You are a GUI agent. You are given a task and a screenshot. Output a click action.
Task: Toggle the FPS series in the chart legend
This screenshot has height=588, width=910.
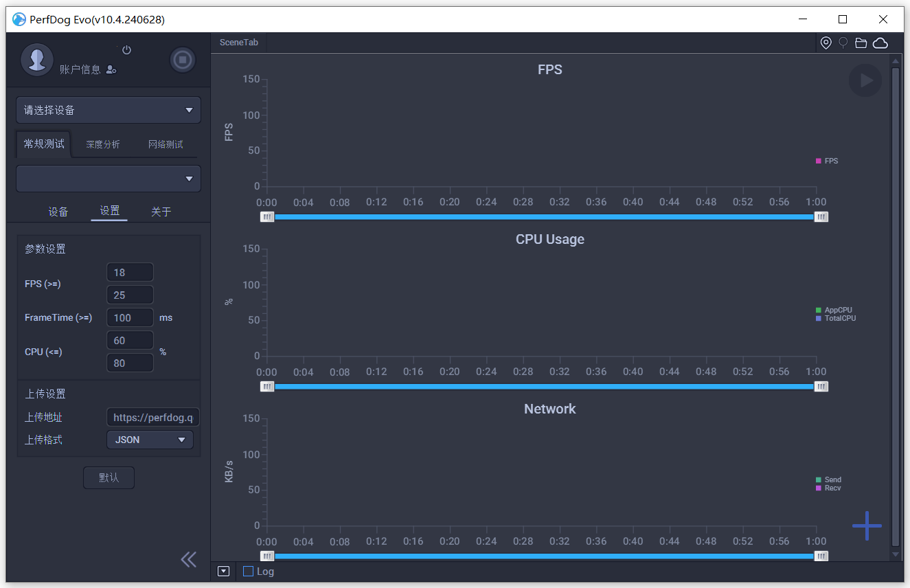(x=827, y=161)
